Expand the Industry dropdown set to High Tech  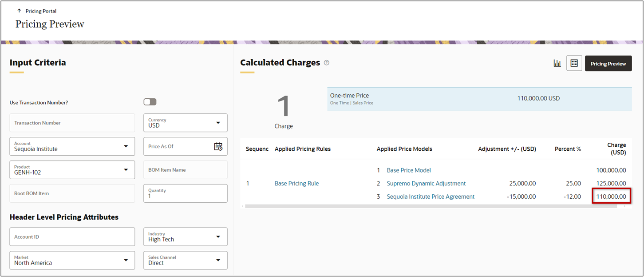coord(218,237)
